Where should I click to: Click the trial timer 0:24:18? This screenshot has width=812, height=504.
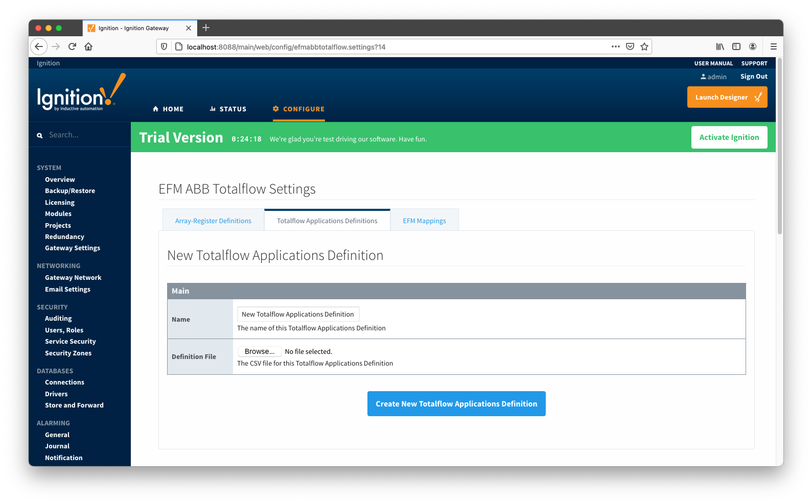click(x=246, y=139)
